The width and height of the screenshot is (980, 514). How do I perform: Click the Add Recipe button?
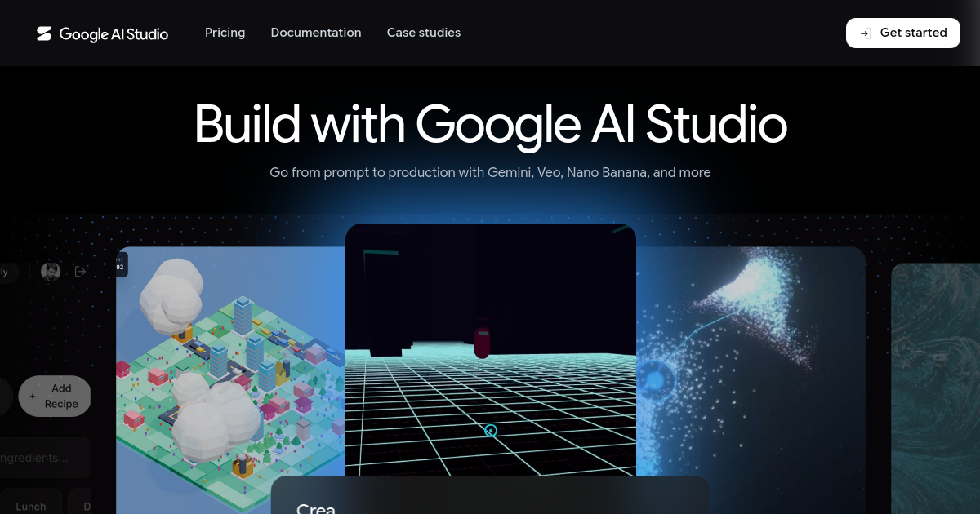tap(55, 396)
